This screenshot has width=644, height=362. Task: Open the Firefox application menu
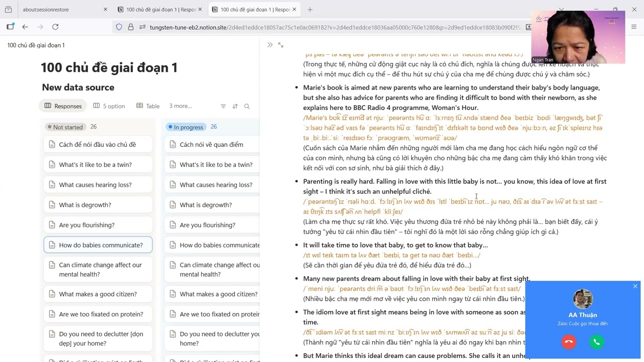pos(634,27)
